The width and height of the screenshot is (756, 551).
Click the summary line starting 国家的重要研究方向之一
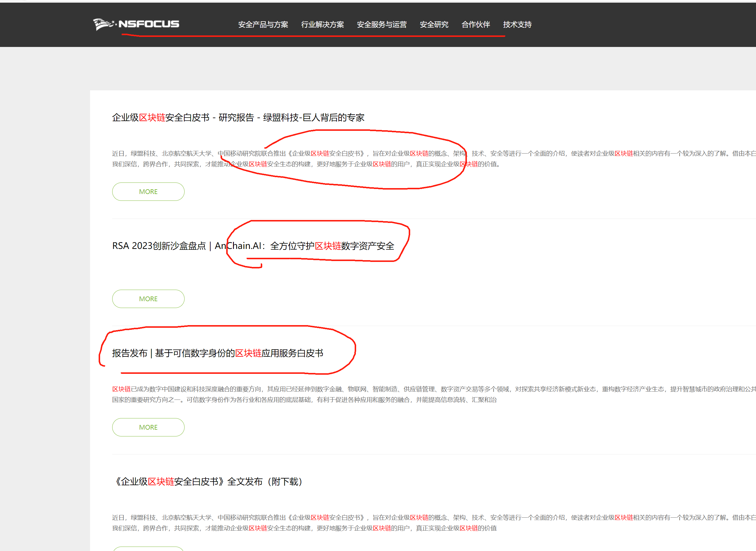coord(304,400)
